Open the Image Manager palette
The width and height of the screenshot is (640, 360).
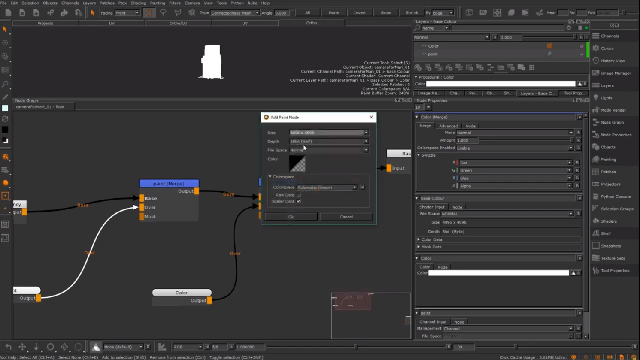(616, 73)
